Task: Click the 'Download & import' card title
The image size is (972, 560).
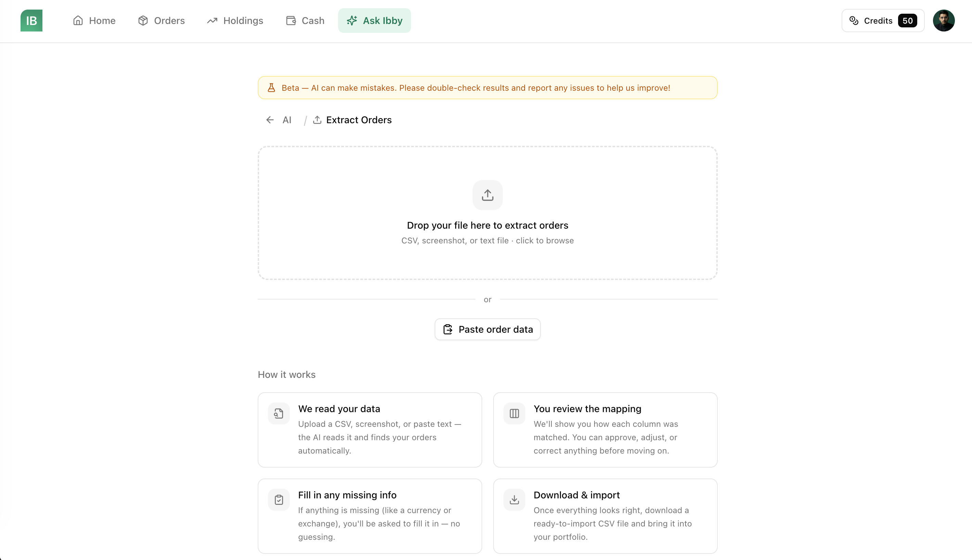Action: (577, 495)
